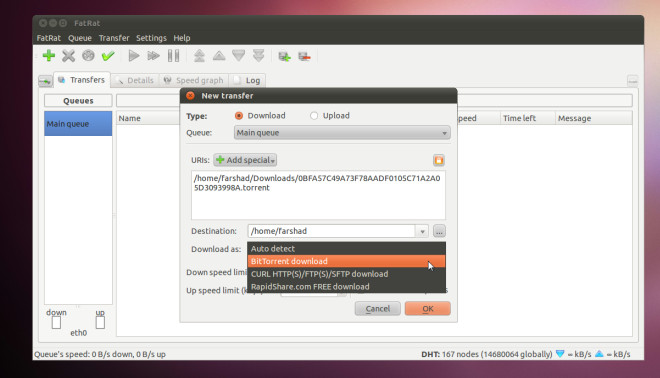Viewport: 660px width, 378px height.
Task: Select the Upload radio button
Action: [314, 116]
